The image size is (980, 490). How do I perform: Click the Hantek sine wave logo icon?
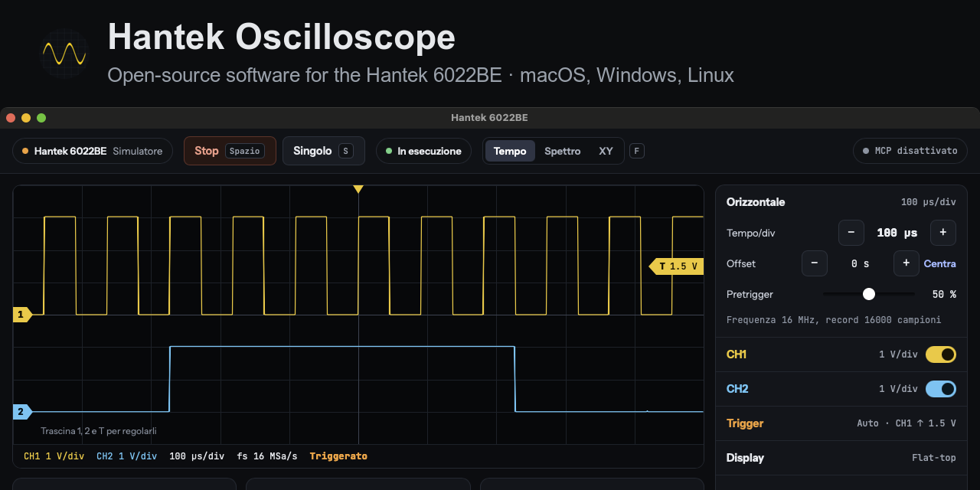click(x=64, y=54)
